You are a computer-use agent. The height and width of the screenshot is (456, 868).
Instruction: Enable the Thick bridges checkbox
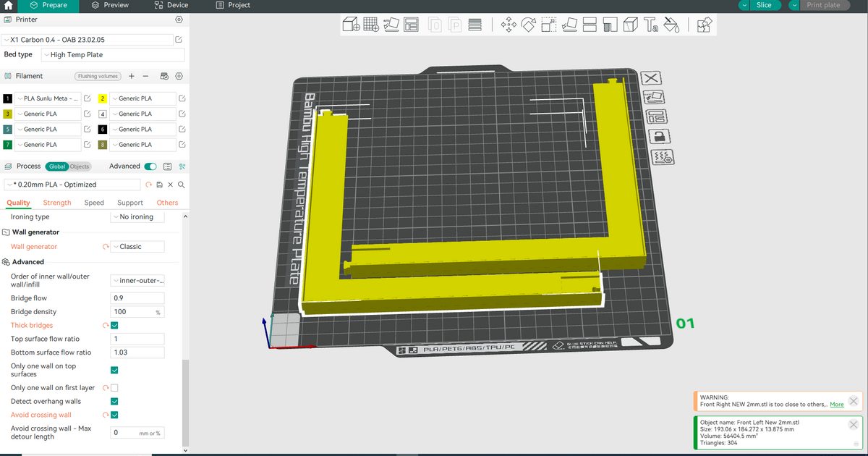(114, 325)
